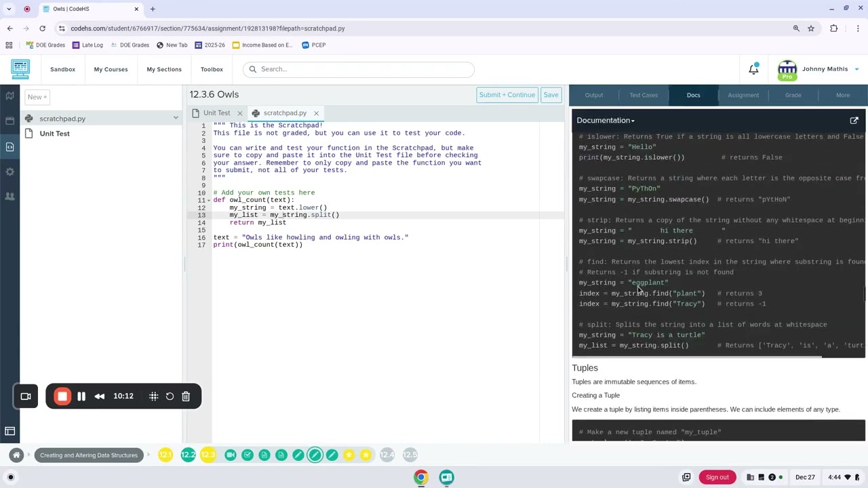Click Sign out in the shelf
The width and height of the screenshot is (868, 488).
pyautogui.click(x=717, y=477)
